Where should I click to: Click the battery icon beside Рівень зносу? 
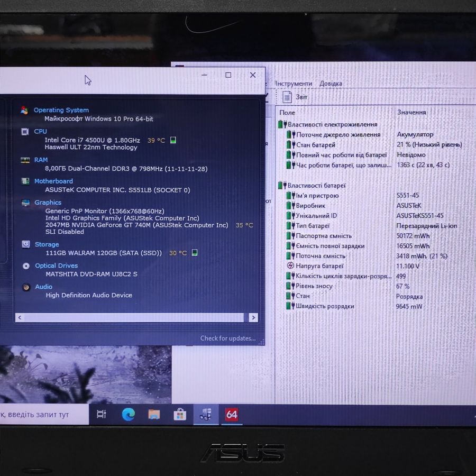[290, 286]
